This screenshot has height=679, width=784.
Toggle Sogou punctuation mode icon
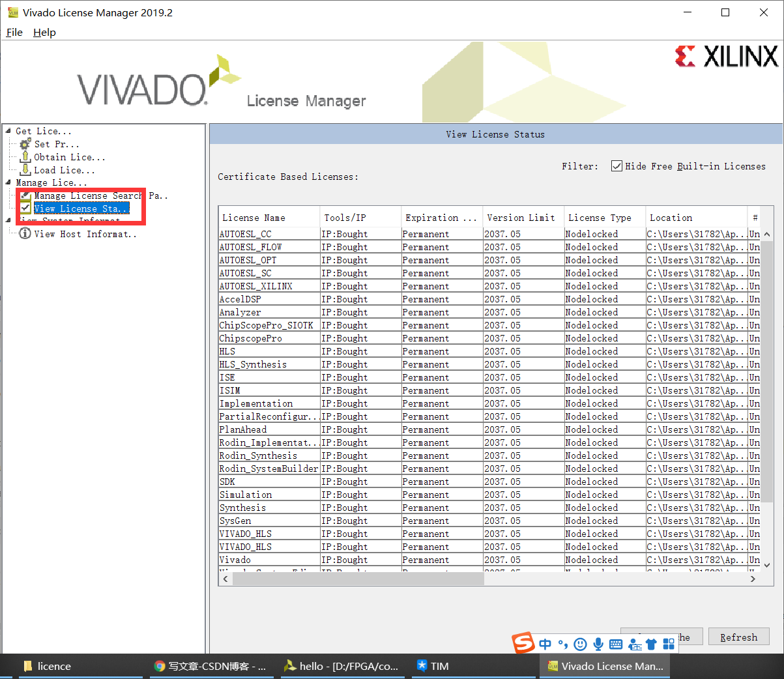[562, 644]
